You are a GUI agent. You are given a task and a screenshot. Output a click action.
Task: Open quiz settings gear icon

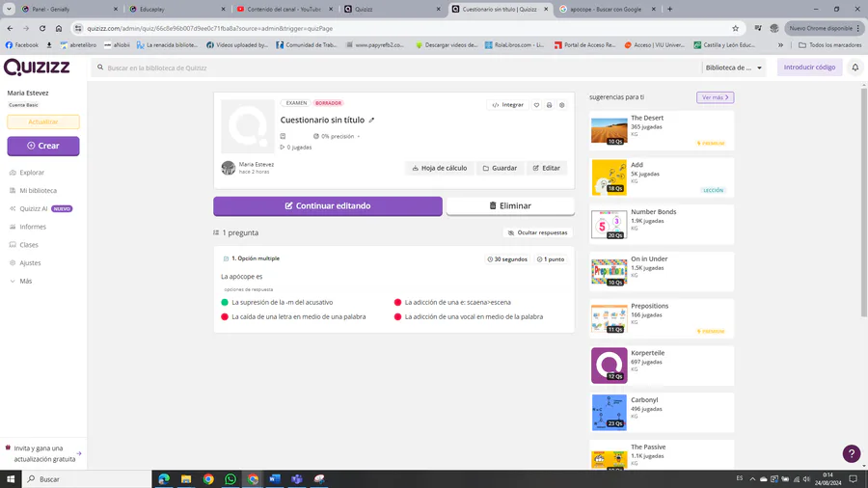point(562,105)
